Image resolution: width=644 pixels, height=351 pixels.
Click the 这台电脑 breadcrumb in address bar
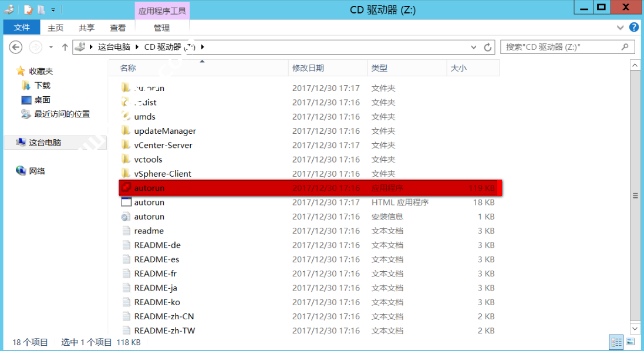(114, 47)
